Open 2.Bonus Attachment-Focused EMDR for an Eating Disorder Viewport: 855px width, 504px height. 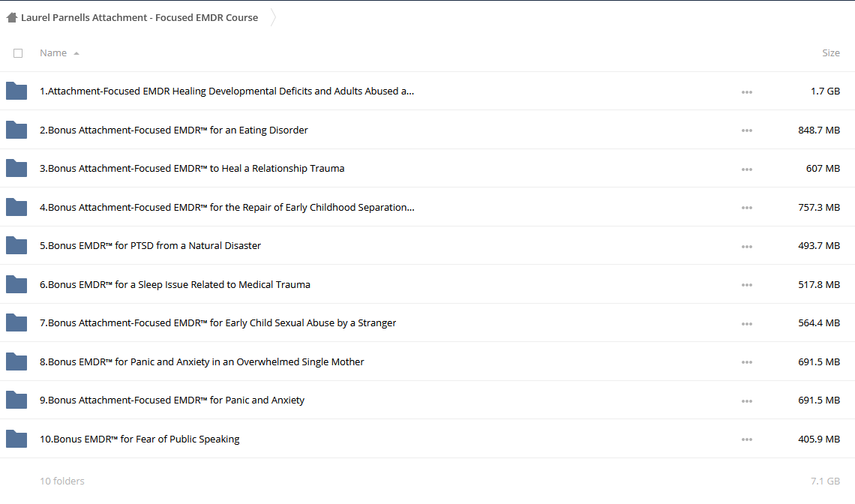click(174, 130)
